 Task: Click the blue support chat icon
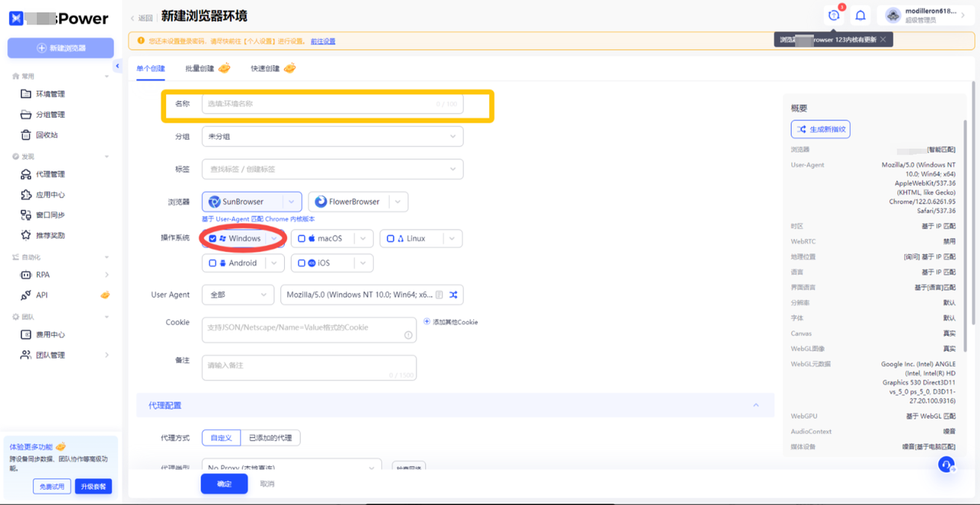pyautogui.click(x=946, y=464)
